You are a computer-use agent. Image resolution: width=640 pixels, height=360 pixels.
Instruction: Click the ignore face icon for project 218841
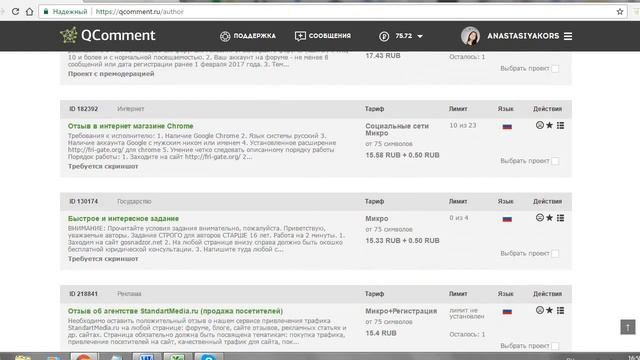[540, 310]
